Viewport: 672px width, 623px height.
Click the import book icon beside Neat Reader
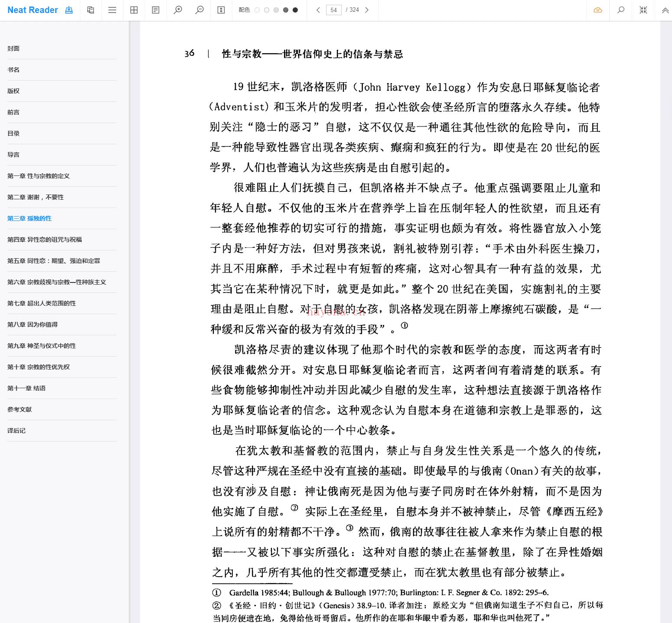click(69, 10)
